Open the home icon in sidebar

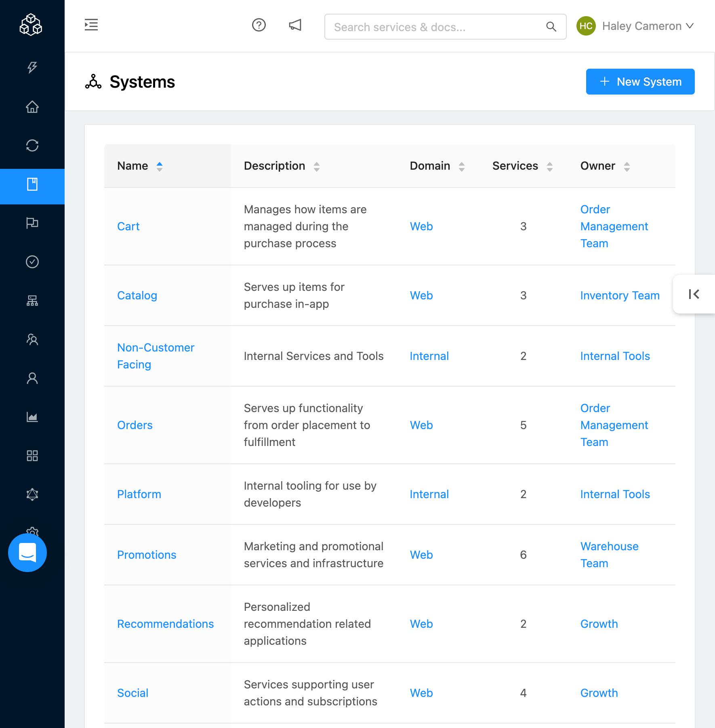pyautogui.click(x=32, y=107)
